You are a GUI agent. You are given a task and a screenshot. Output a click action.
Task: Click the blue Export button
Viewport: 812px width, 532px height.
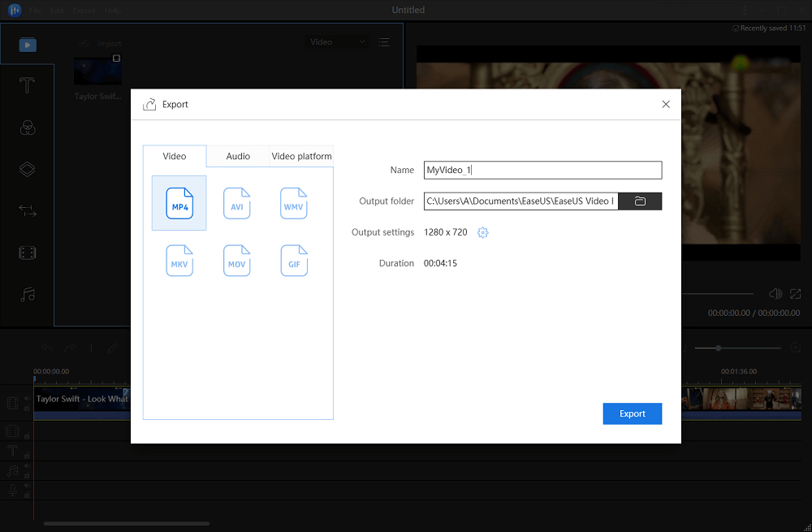coord(632,413)
